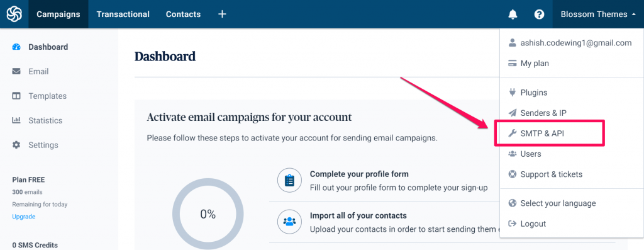644x250 pixels.
Task: Collapse the Blossom Themes account dropdown
Action: point(598,14)
